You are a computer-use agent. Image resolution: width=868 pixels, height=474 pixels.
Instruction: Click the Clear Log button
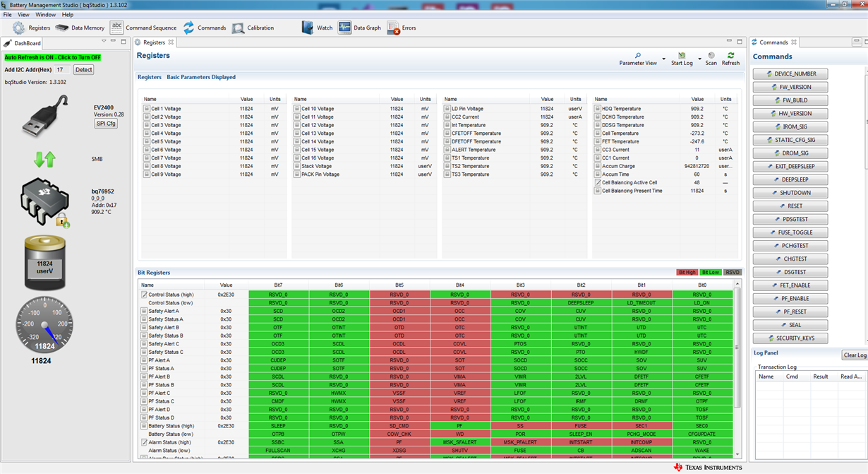[855, 355]
